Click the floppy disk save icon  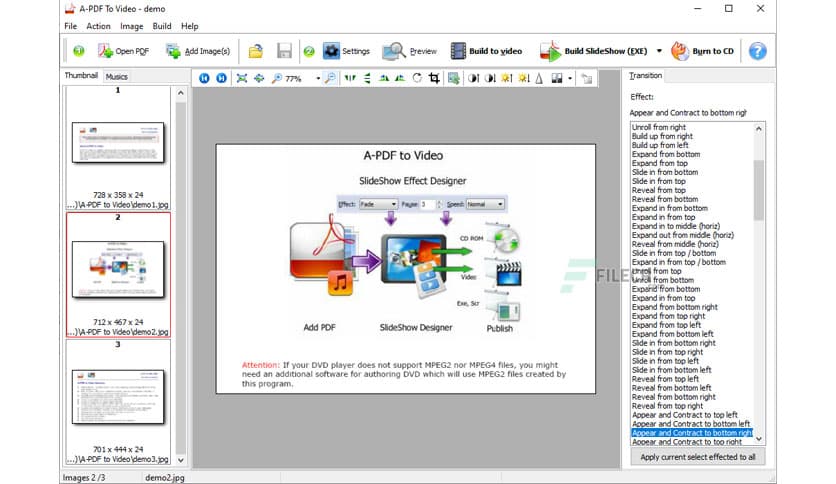point(284,51)
